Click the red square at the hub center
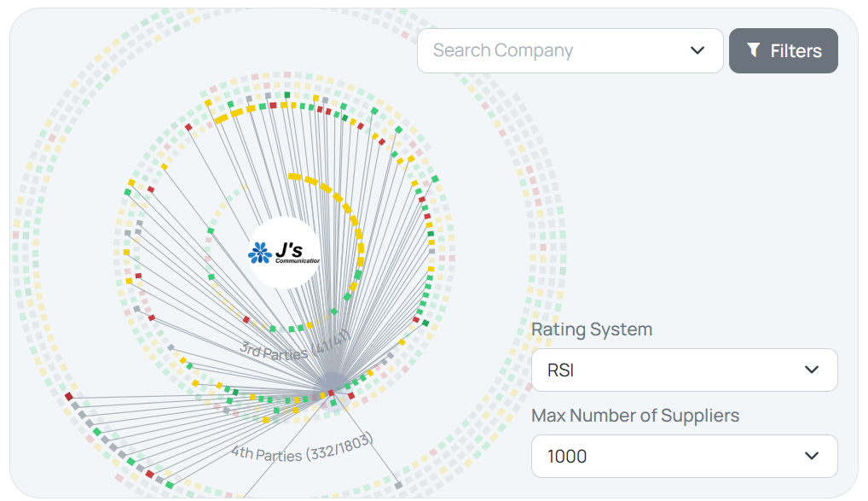 pyautogui.click(x=331, y=393)
